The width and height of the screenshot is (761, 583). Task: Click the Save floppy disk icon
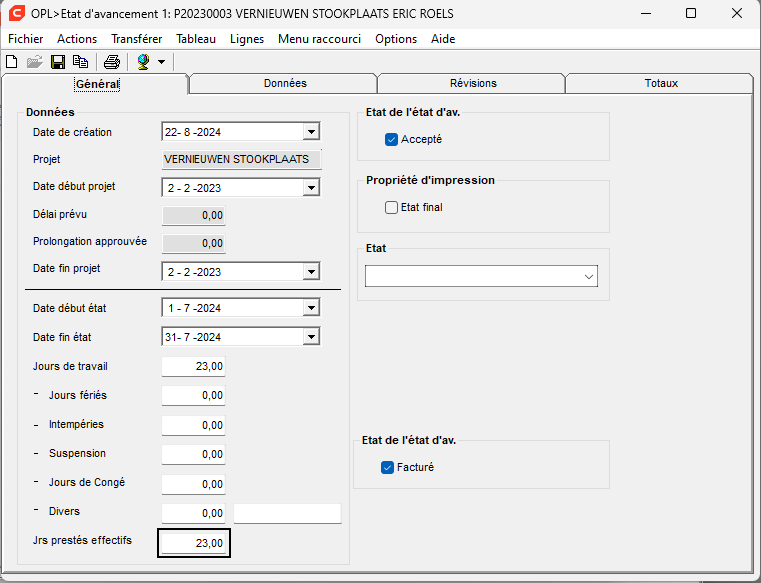pos(58,62)
